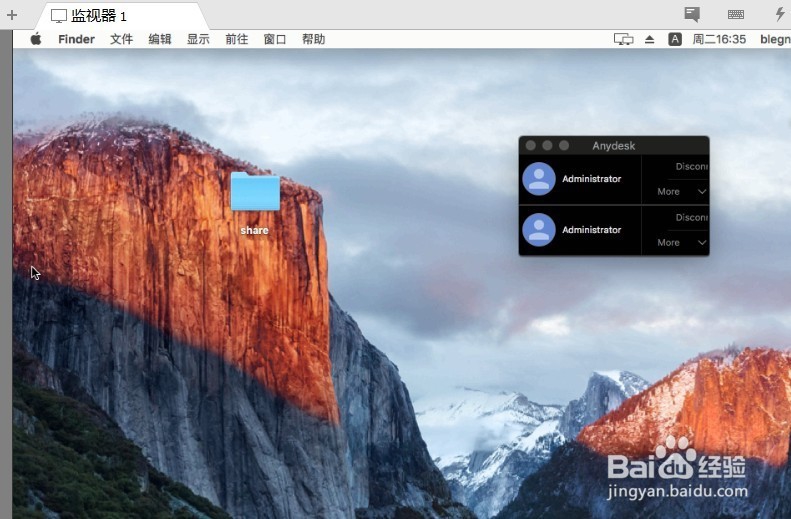Select the 监视器 1 tab
Screen dimensions: 791x519
pos(121,16)
